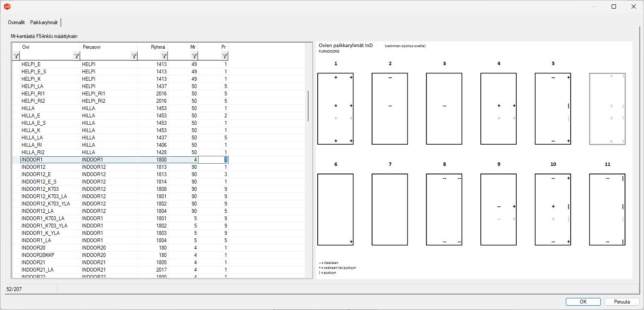The image size is (644, 310).
Task: Click the Pr value 3 in the INDOOR12_E row
Action: (x=213, y=174)
